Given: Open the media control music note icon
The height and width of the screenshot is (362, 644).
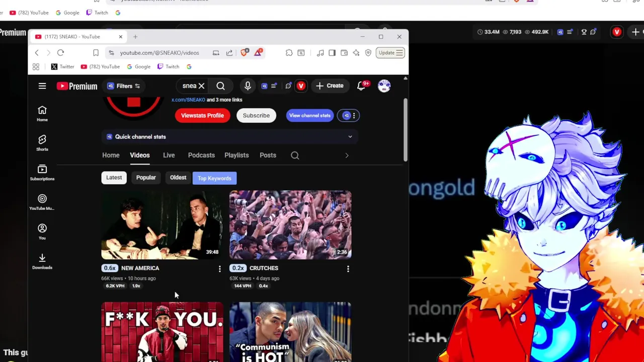Looking at the screenshot, I should click(320, 53).
